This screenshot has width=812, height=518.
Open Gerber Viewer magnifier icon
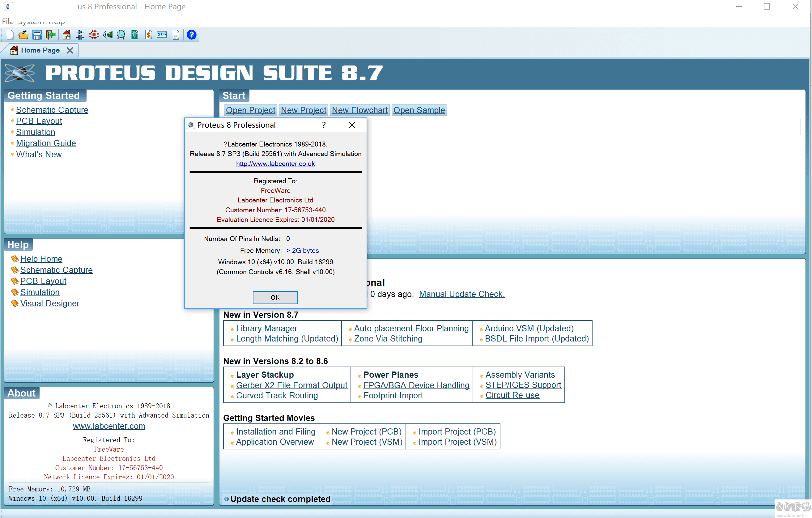tap(121, 35)
